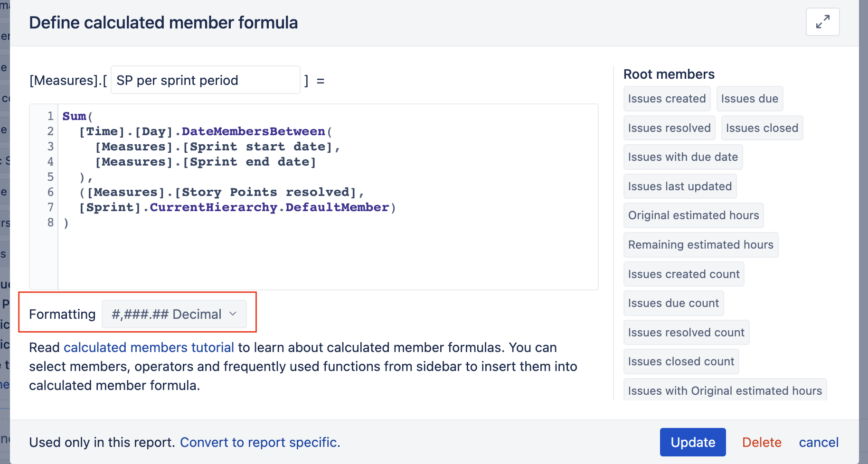
Task: Open the Formatting Decimal dropdown
Action: coord(174,314)
